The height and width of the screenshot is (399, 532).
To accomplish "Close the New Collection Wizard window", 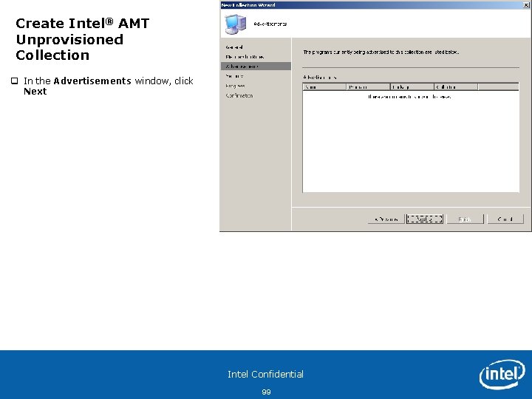I will click(x=527, y=4).
